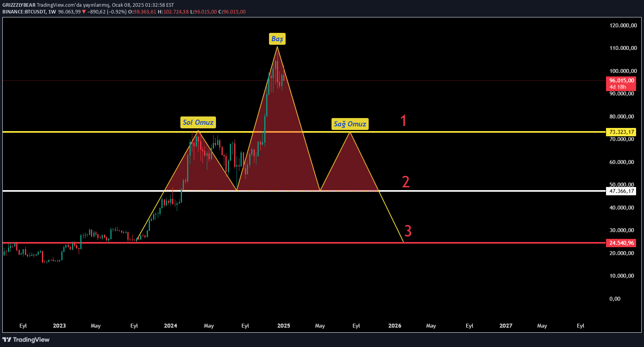644x347 pixels.
Task: Click the GRIZZZLYBEAR author name
Action: click(19, 5)
